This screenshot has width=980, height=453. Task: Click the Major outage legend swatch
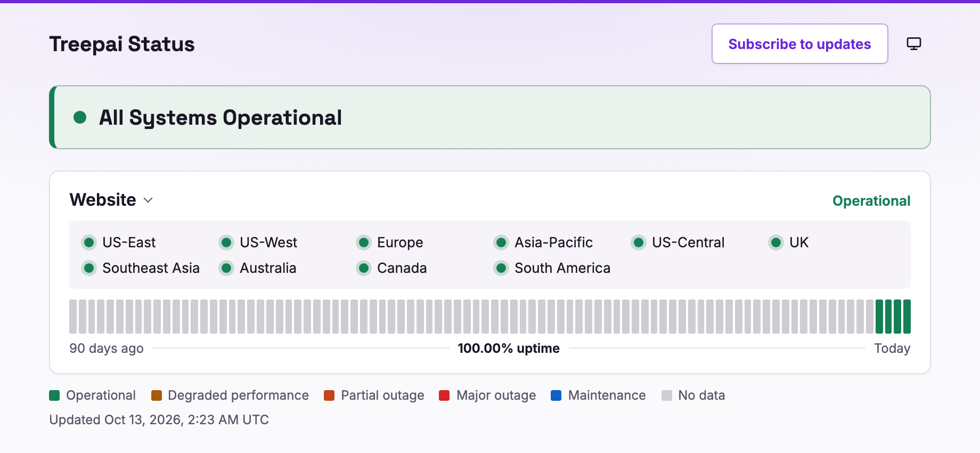pyautogui.click(x=444, y=395)
